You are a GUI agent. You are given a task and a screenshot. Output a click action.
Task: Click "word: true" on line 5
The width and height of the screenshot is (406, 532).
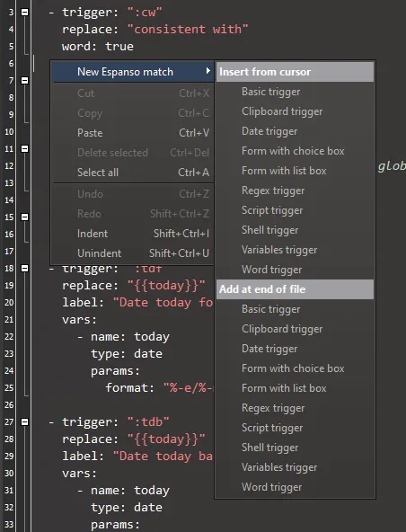98,47
